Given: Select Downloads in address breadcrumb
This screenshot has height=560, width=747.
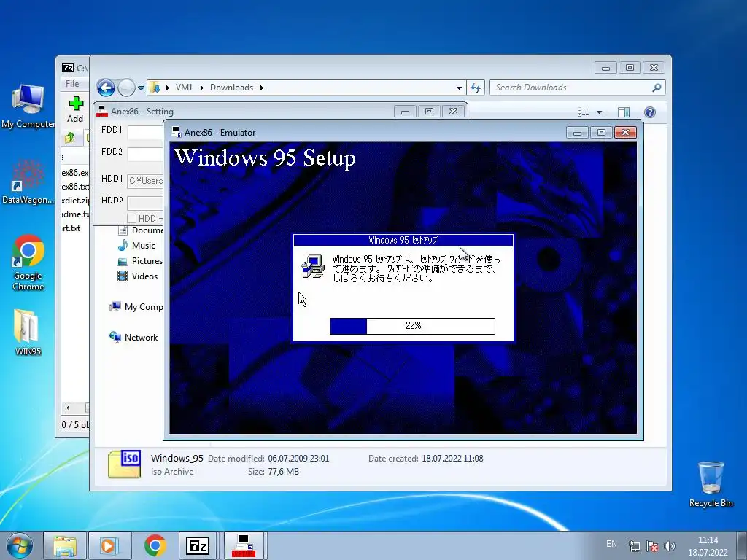Looking at the screenshot, I should tap(231, 87).
